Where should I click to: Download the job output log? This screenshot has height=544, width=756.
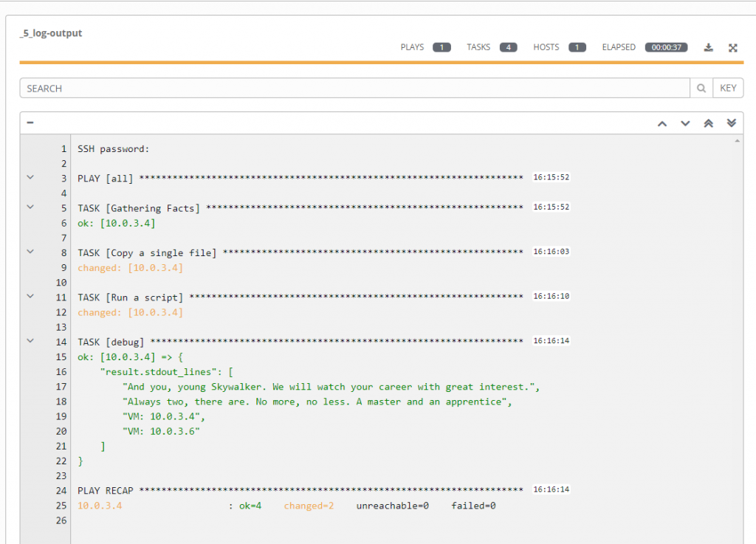point(708,47)
